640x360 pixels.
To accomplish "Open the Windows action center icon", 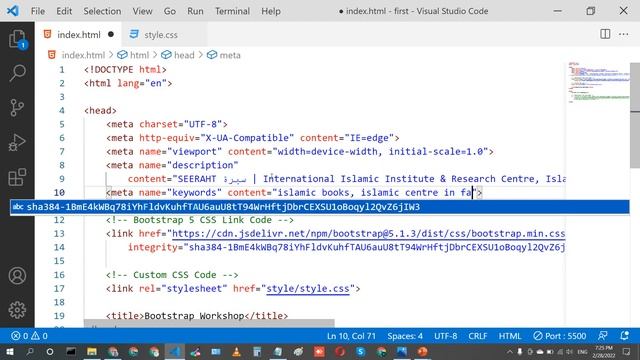I will [627, 351].
